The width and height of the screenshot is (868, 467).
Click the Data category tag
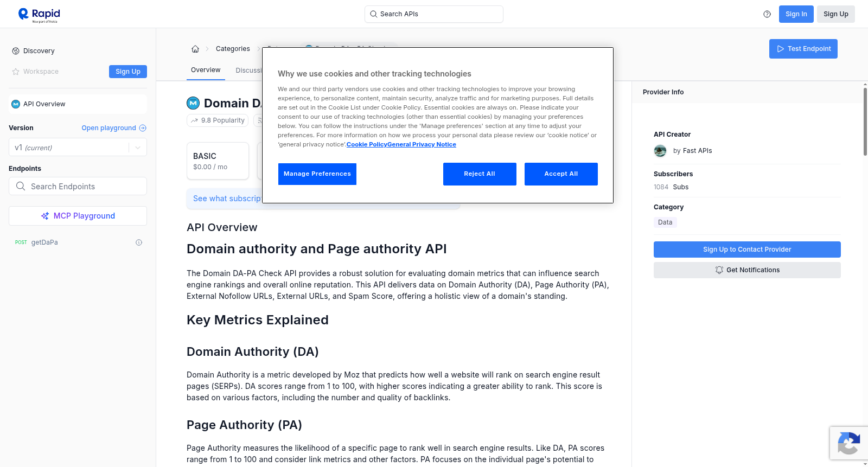pyautogui.click(x=665, y=222)
